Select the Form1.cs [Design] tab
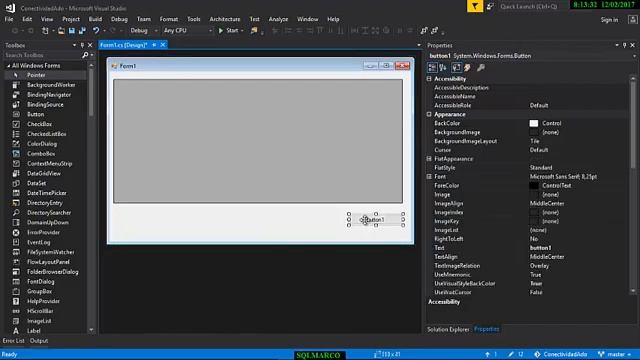 123,45
